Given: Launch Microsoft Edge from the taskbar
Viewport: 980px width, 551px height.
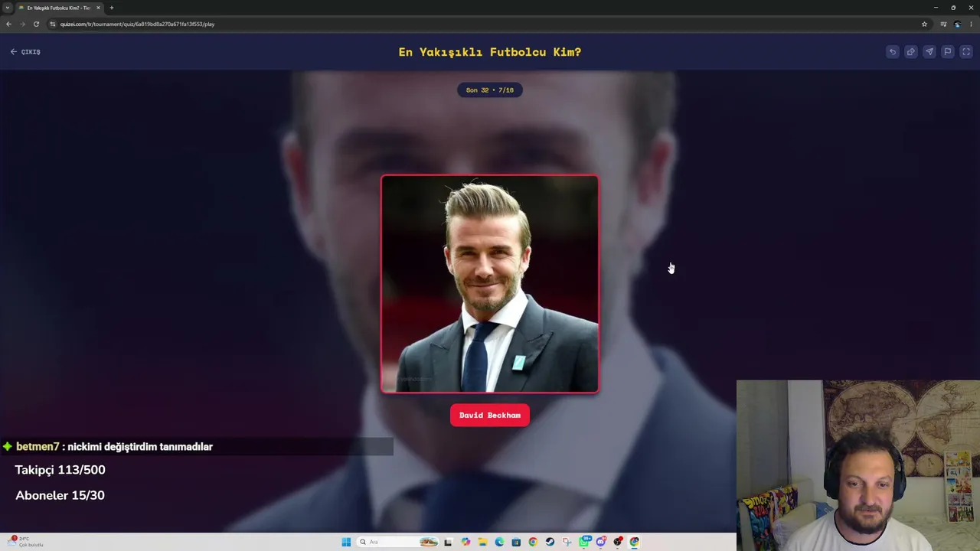Looking at the screenshot, I should [x=499, y=542].
